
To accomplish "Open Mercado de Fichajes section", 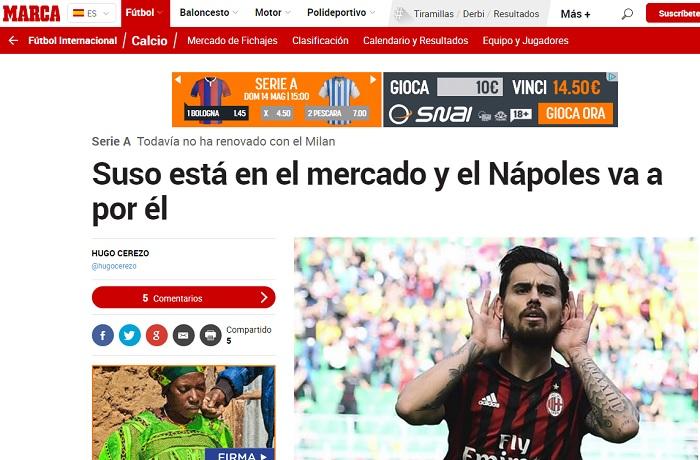I will (232, 41).
